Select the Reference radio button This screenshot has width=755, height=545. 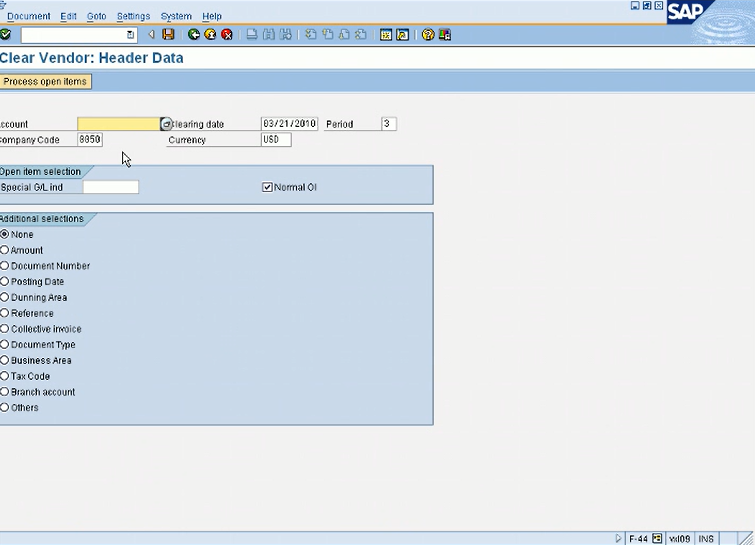pos(4,313)
